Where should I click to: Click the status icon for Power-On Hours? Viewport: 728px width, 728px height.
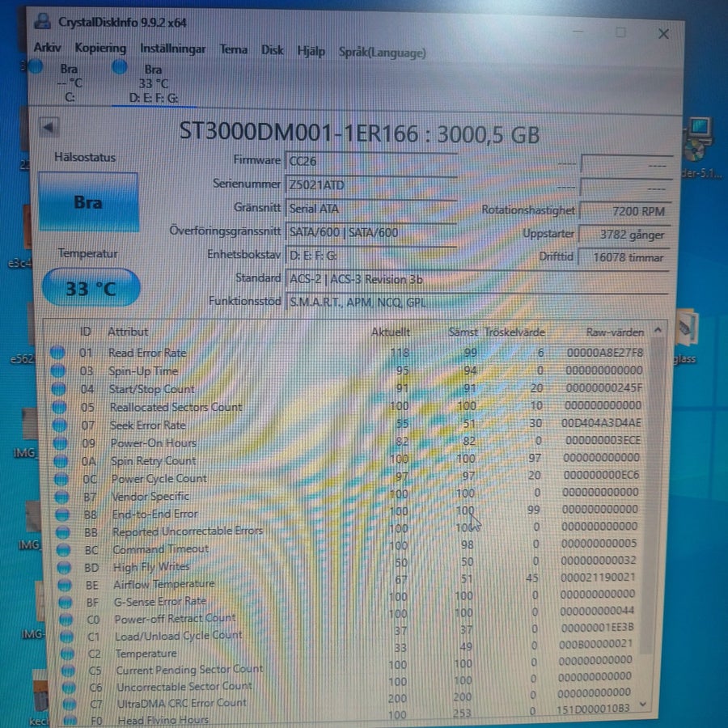(61, 443)
